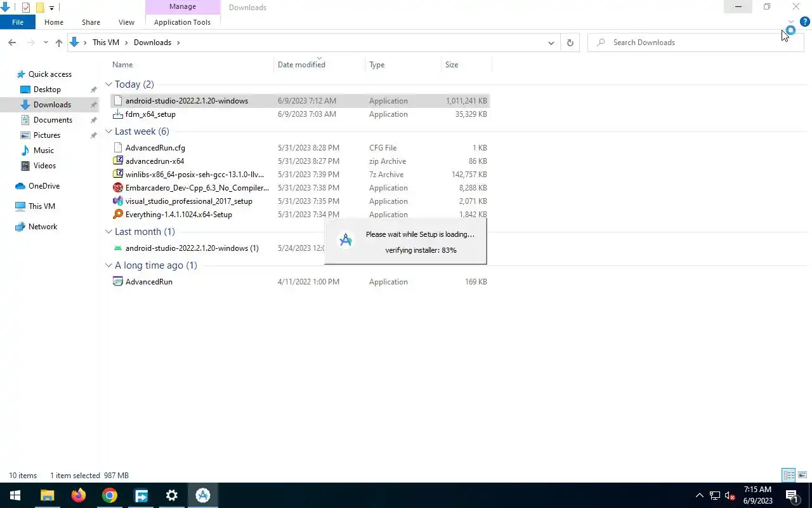Switch to Large icons view layout
The width and height of the screenshot is (812, 508).
(x=802, y=475)
